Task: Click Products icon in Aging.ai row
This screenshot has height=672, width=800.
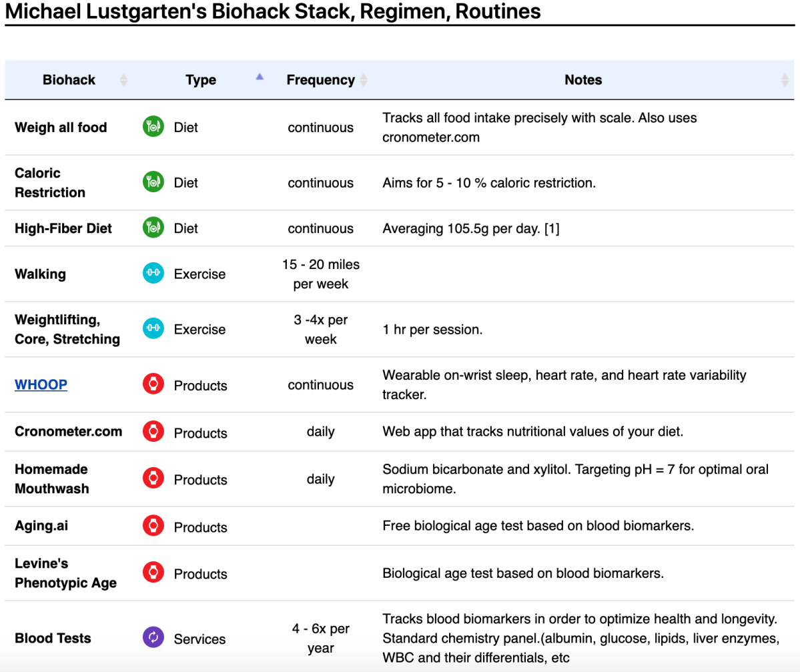Action: click(153, 526)
